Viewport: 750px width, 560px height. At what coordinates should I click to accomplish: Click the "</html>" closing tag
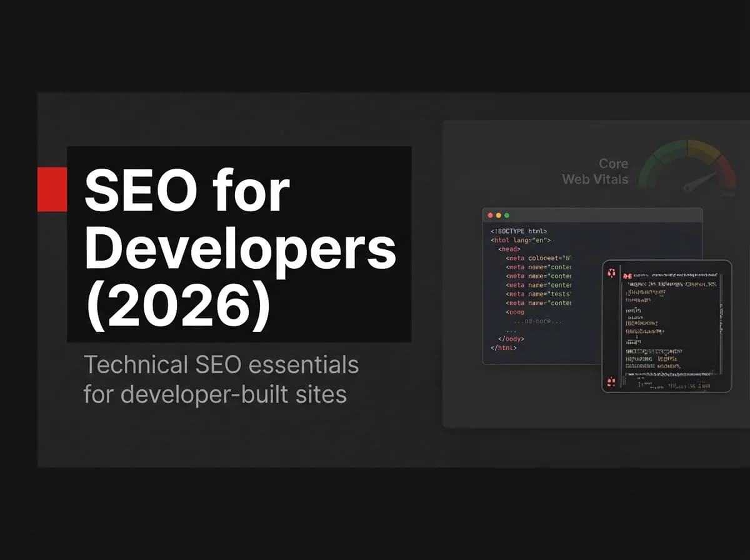pyautogui.click(x=504, y=347)
